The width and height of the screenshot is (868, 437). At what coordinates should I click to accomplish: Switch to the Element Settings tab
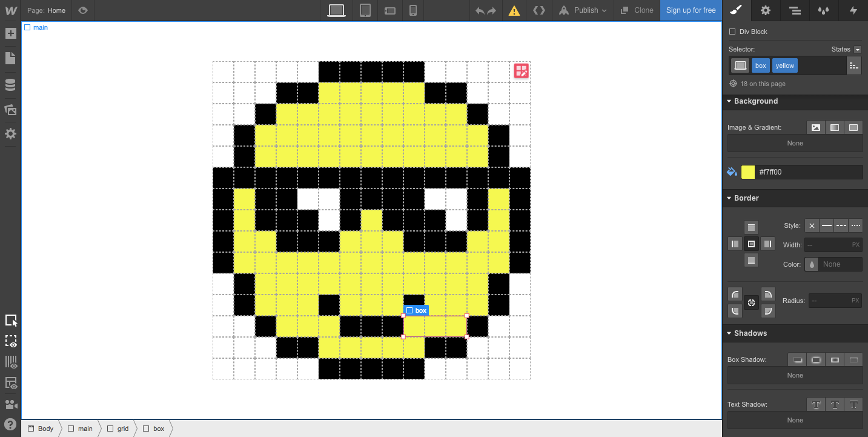coord(766,10)
